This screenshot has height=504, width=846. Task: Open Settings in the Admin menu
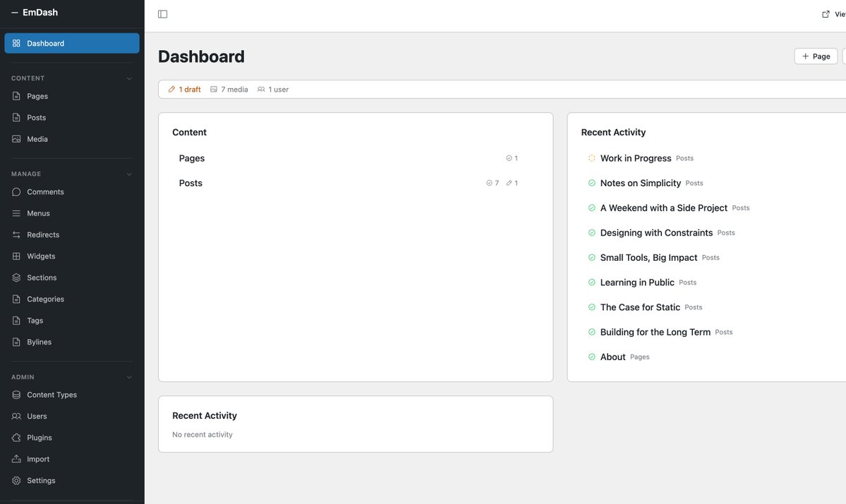tap(72, 480)
